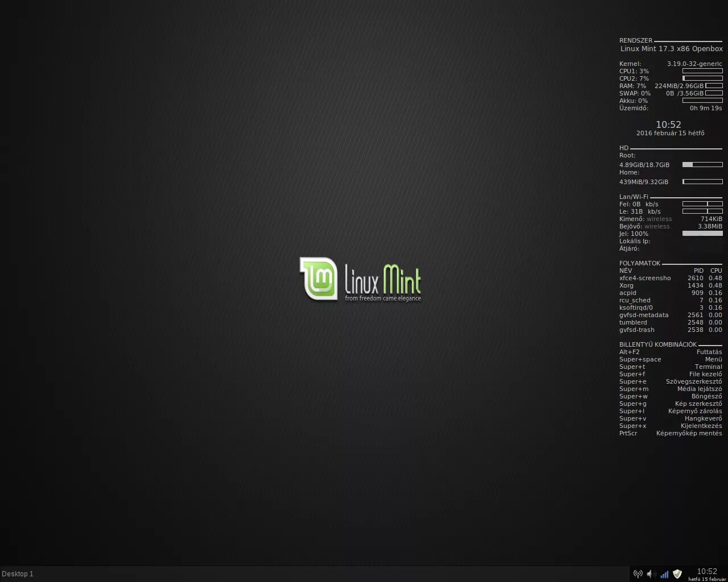Viewport: 728px width, 582px height.
Task: Click the HD section heading
Action: click(624, 148)
